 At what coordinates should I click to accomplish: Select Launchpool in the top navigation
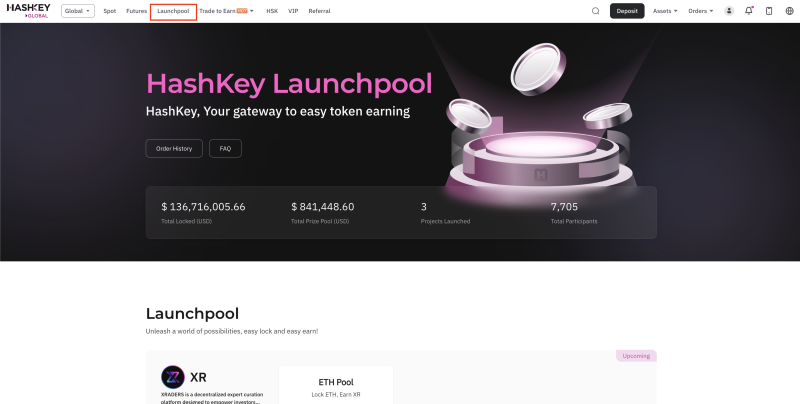point(173,11)
